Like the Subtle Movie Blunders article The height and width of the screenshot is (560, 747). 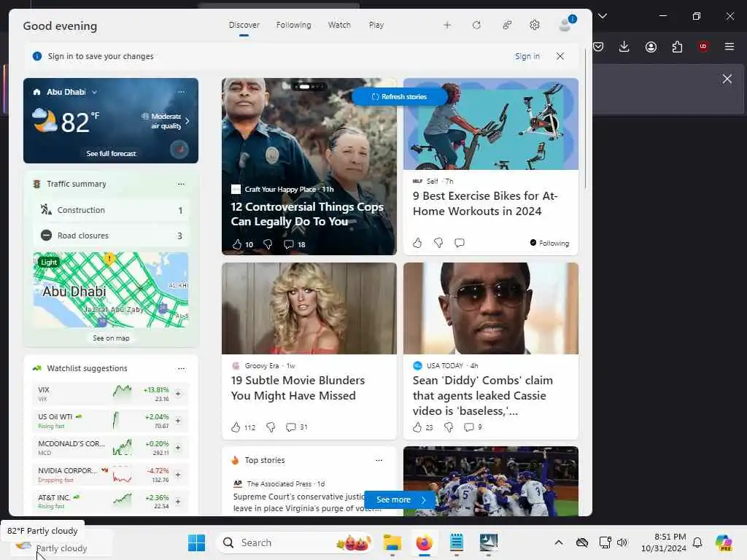(x=236, y=427)
